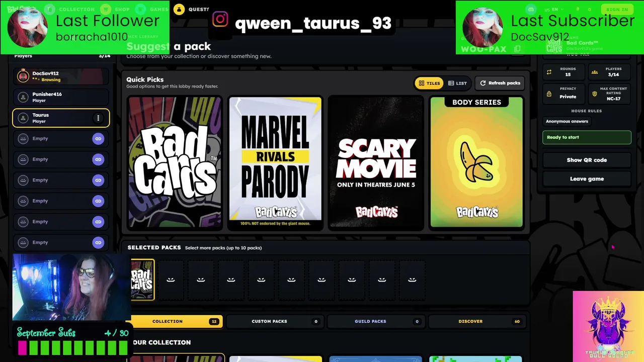
Task: Switch Quick Picks to List view
Action: click(x=457, y=83)
